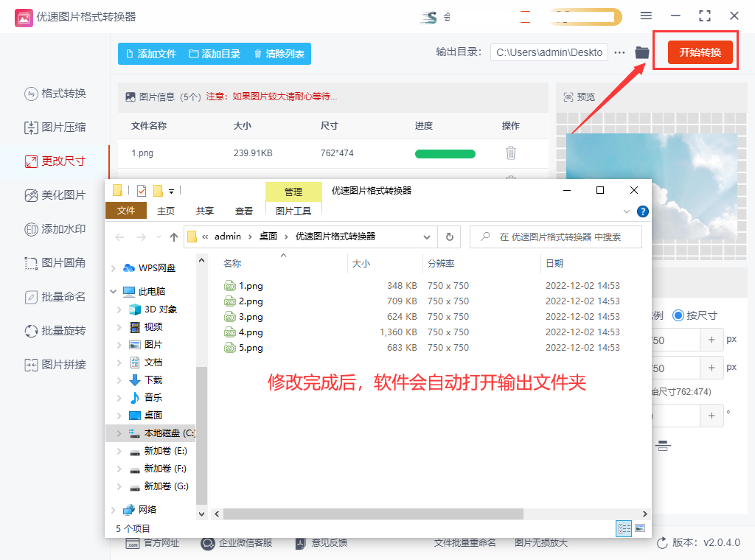
Task: Click the Explorer back arrow
Action: click(120, 237)
